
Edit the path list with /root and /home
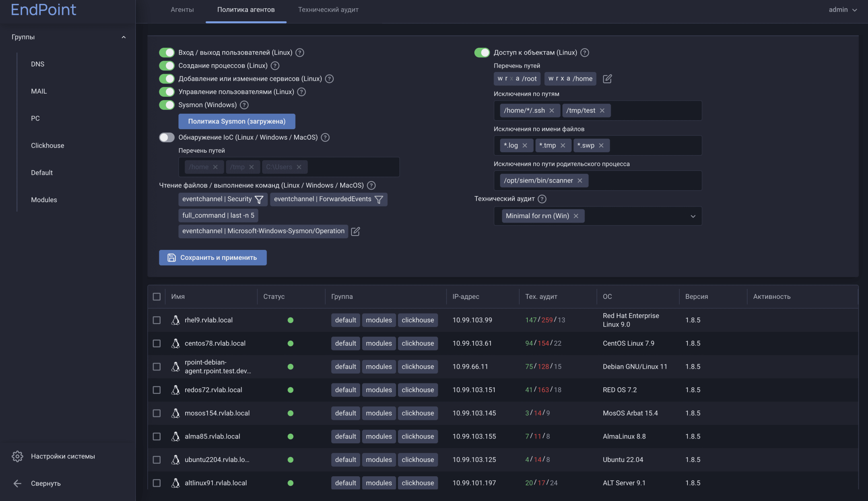pos(607,79)
